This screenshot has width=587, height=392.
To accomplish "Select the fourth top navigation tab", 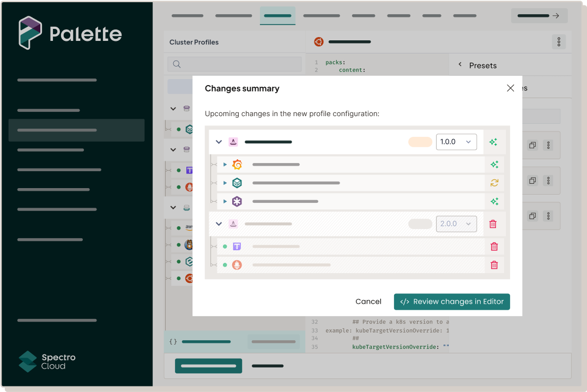I will coord(322,16).
